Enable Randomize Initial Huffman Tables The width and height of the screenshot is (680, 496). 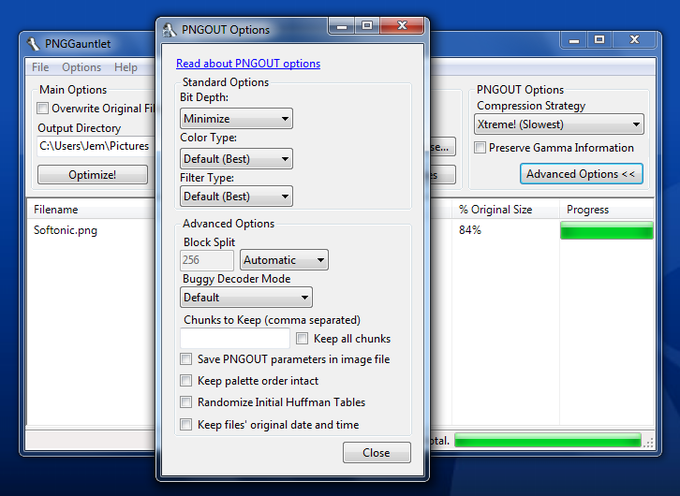186,402
